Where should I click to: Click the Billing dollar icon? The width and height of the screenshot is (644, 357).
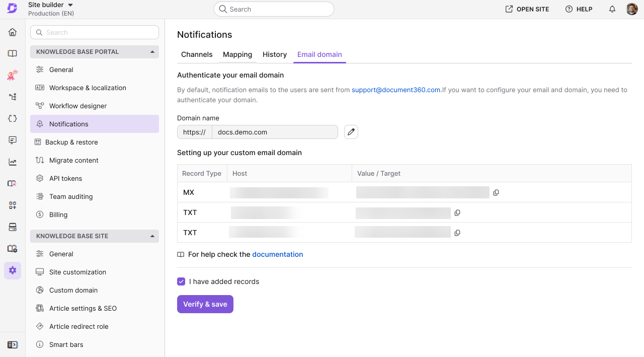coord(40,215)
